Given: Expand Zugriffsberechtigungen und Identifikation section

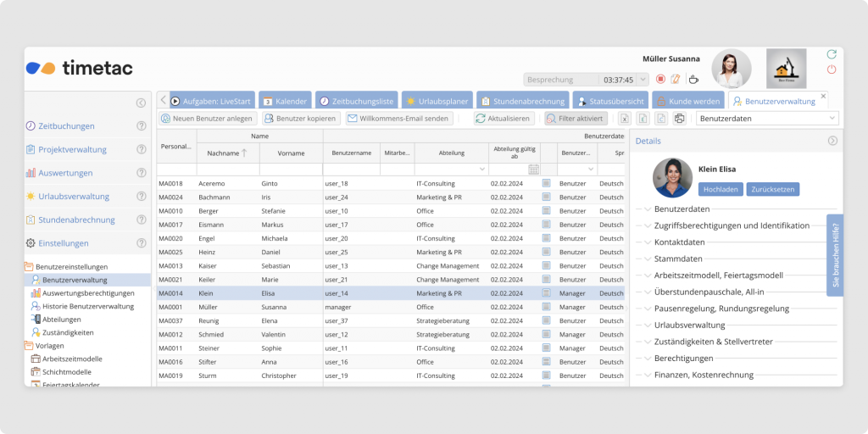Looking at the screenshot, I should click(648, 225).
